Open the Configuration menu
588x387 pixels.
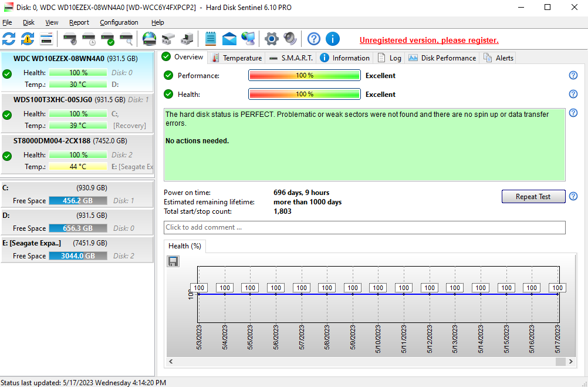point(119,22)
